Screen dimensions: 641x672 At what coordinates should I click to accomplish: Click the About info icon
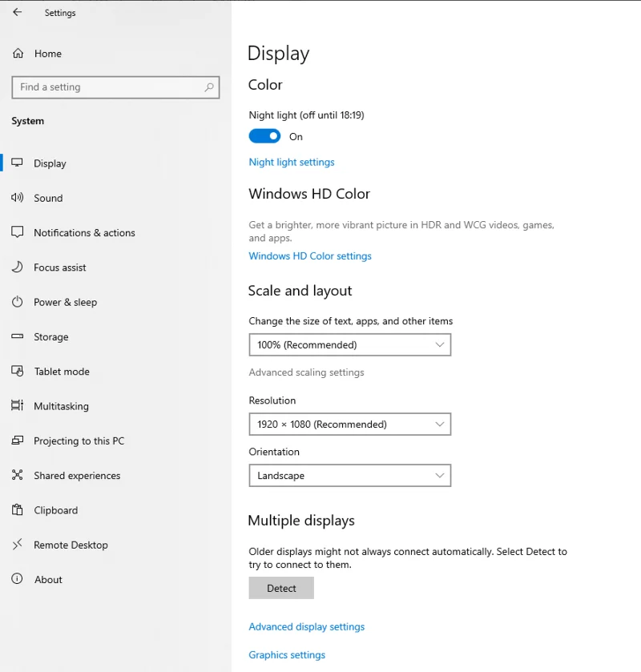coord(17,579)
